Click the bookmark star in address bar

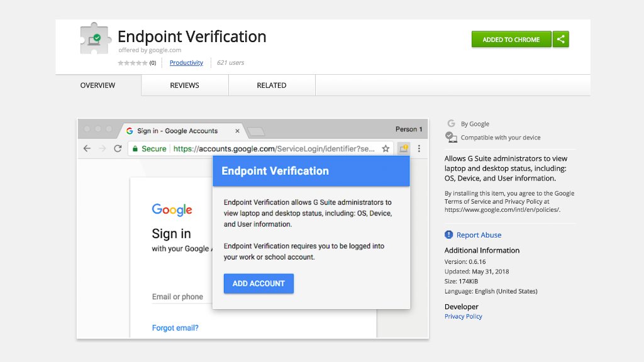[386, 148]
